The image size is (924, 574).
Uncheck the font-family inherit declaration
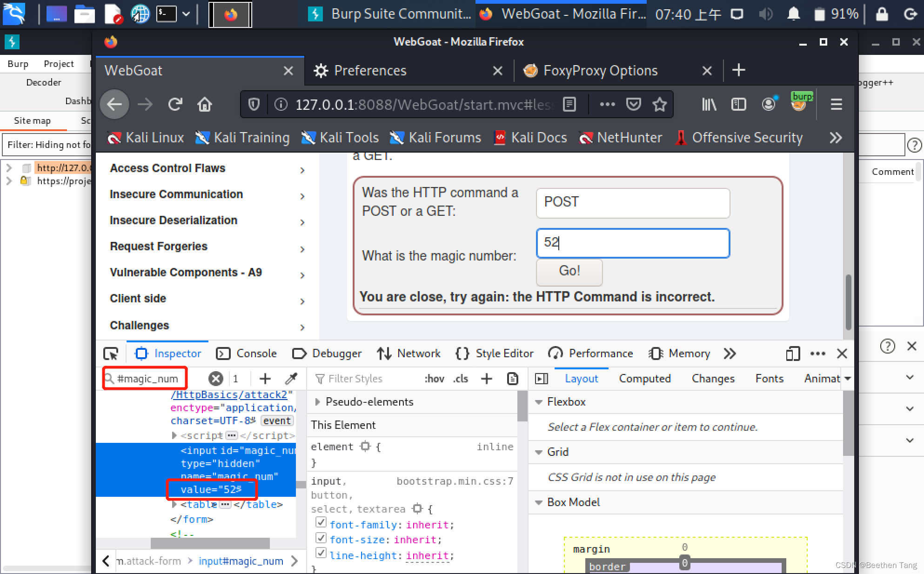click(321, 522)
